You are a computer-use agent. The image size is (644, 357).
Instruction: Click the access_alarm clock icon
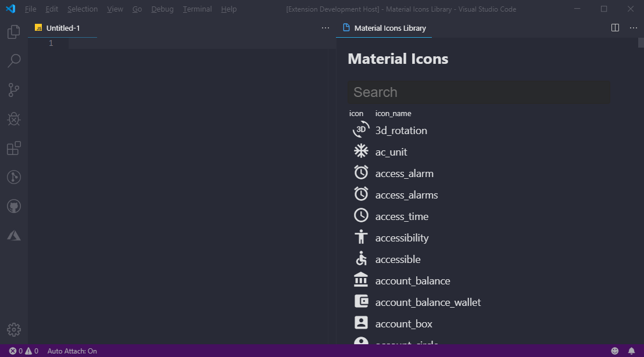tap(361, 172)
